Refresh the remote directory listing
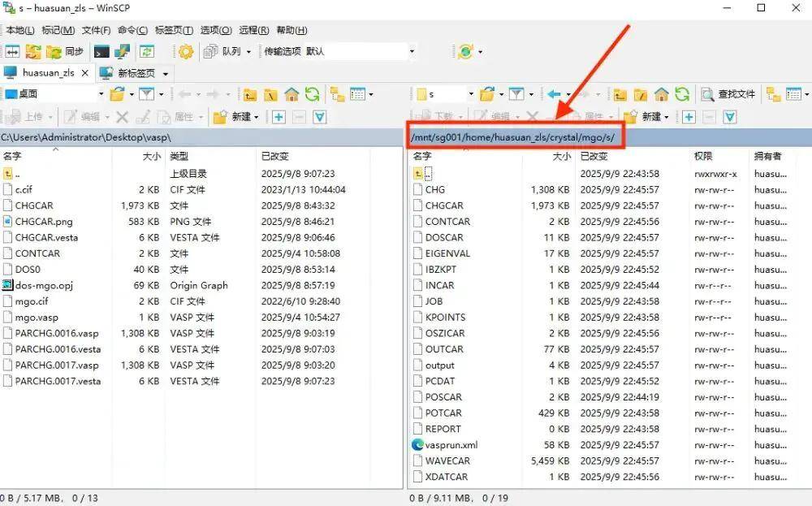The height and width of the screenshot is (506, 812). point(682,94)
